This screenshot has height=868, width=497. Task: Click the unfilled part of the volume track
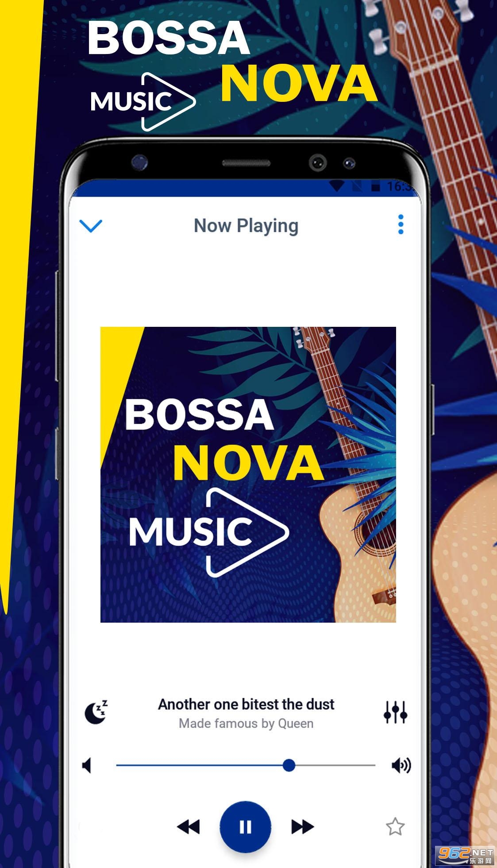pyautogui.click(x=335, y=765)
